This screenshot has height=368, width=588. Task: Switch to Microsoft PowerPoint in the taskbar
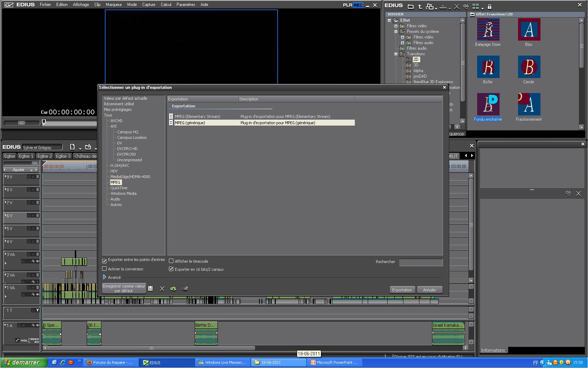pos(334,362)
